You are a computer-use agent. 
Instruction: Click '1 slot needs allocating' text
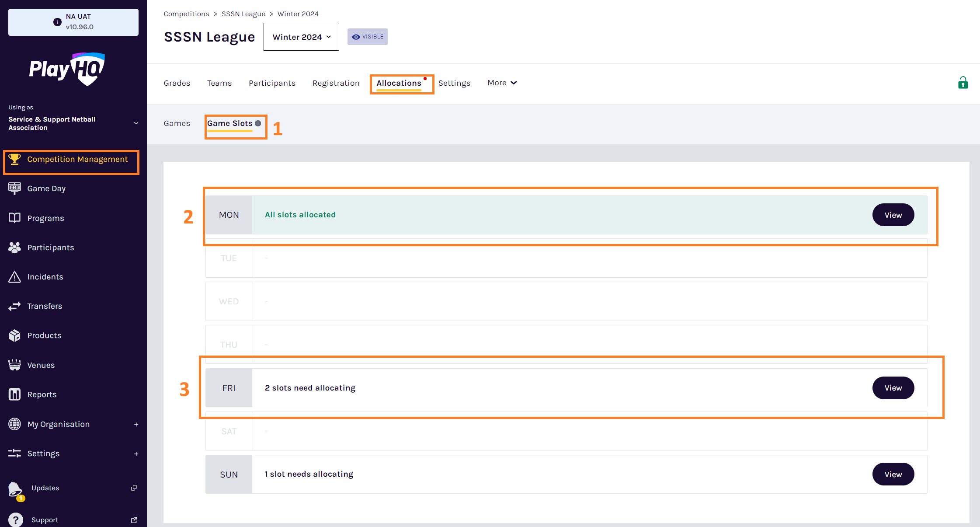point(309,474)
